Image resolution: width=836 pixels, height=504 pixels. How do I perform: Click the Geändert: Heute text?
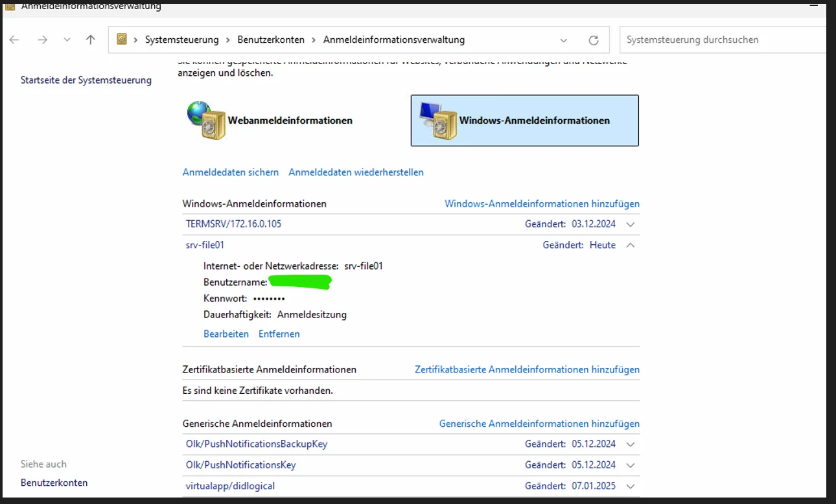tap(579, 245)
